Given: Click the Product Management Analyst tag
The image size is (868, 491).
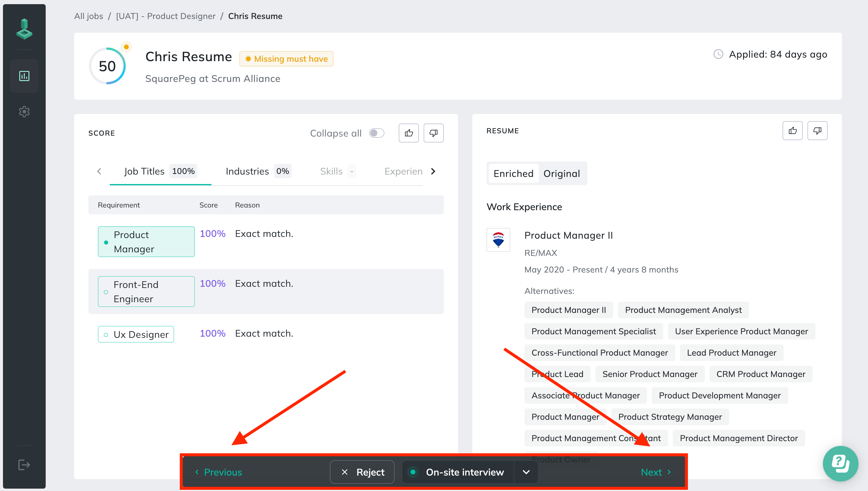Looking at the screenshot, I should [x=683, y=310].
